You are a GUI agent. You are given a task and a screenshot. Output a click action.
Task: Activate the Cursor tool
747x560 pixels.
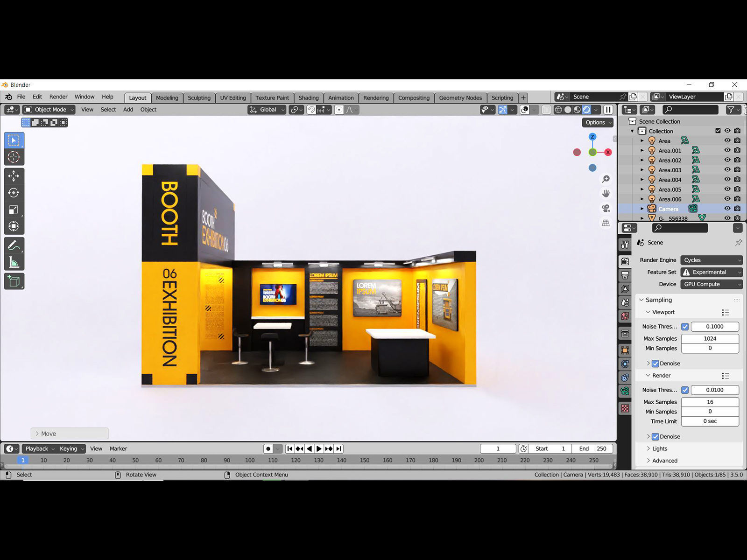[14, 157]
